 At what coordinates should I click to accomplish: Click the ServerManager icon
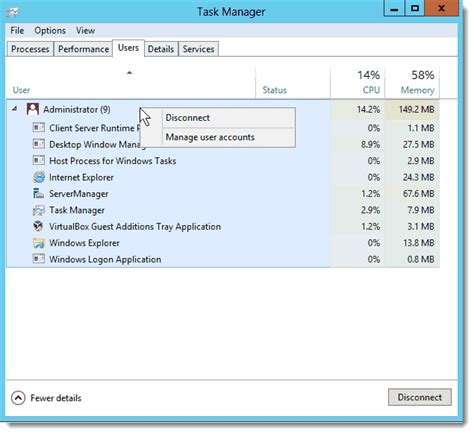click(39, 193)
